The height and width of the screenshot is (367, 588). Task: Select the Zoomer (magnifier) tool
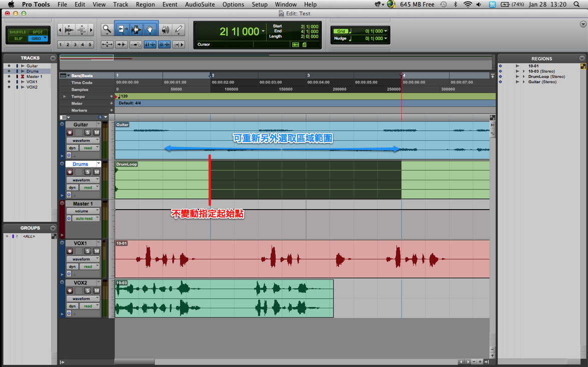click(x=107, y=29)
